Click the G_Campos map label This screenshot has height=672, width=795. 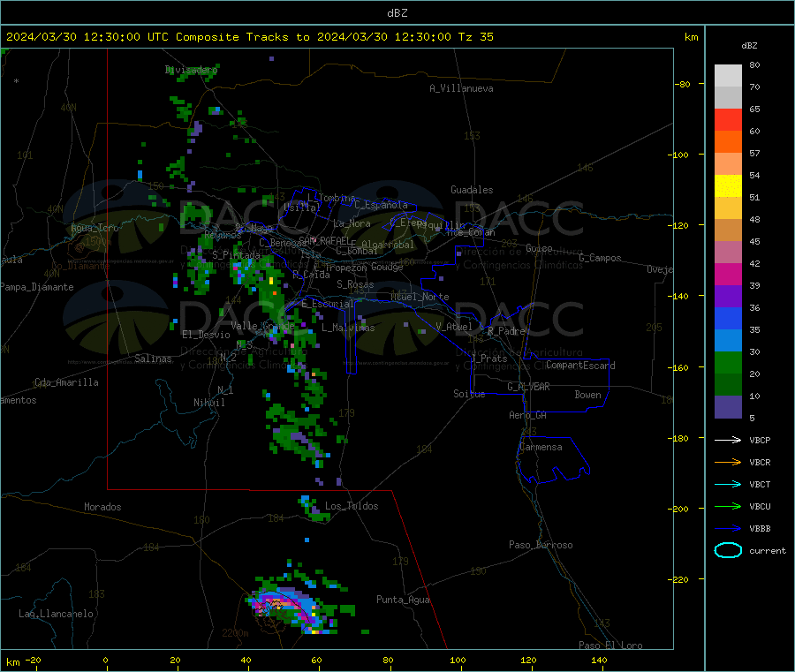coord(600,258)
